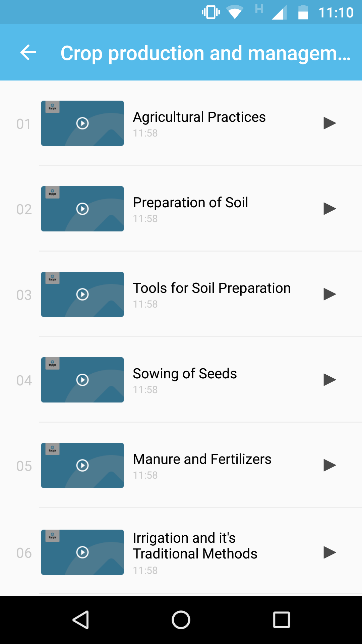Go back using the header arrow

point(28,53)
